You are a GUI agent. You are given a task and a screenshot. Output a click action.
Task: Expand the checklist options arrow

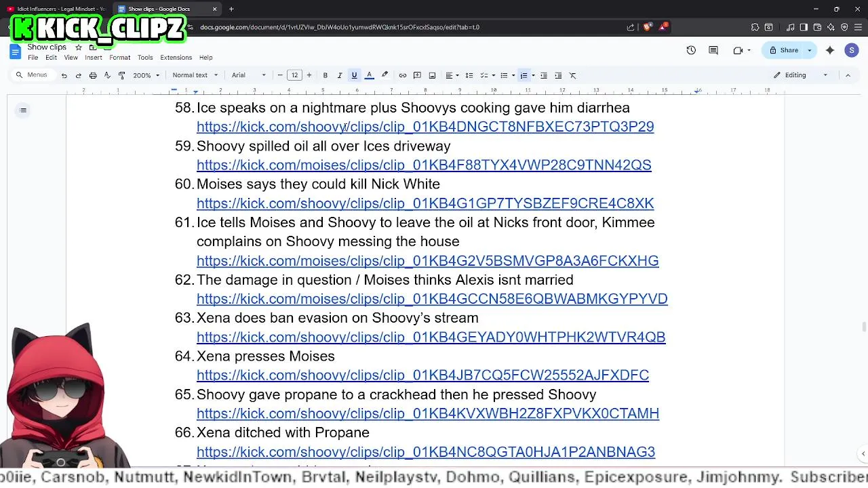coord(493,75)
